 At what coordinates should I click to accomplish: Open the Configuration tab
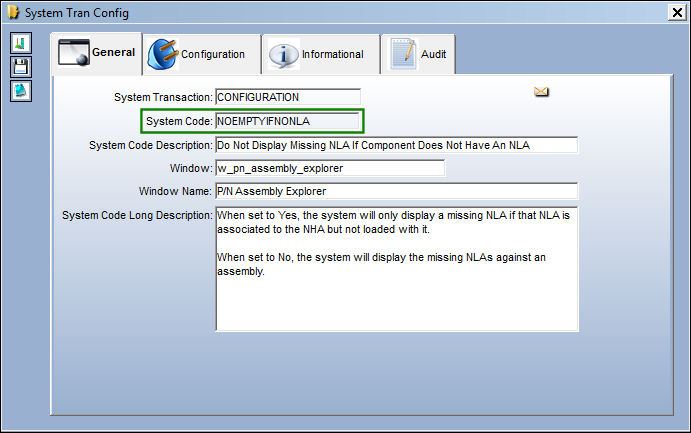pos(202,54)
